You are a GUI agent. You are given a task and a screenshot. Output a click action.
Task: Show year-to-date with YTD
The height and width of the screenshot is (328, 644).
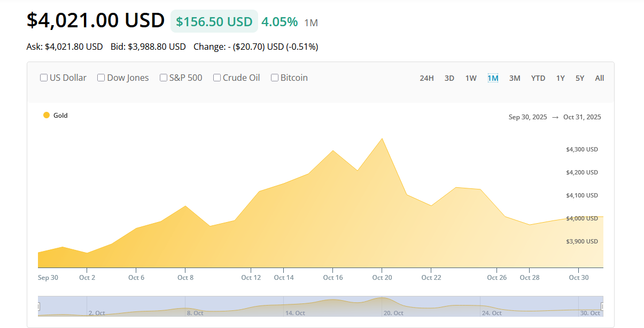(x=538, y=78)
